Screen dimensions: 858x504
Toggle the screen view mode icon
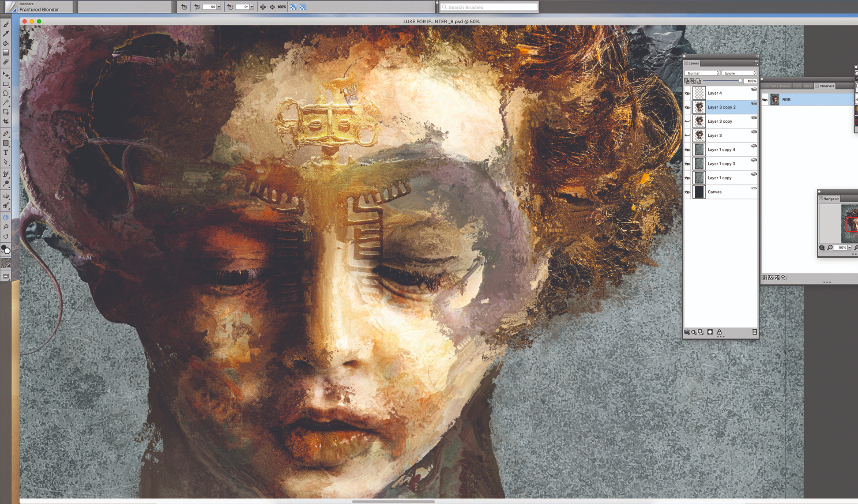(x=6, y=276)
